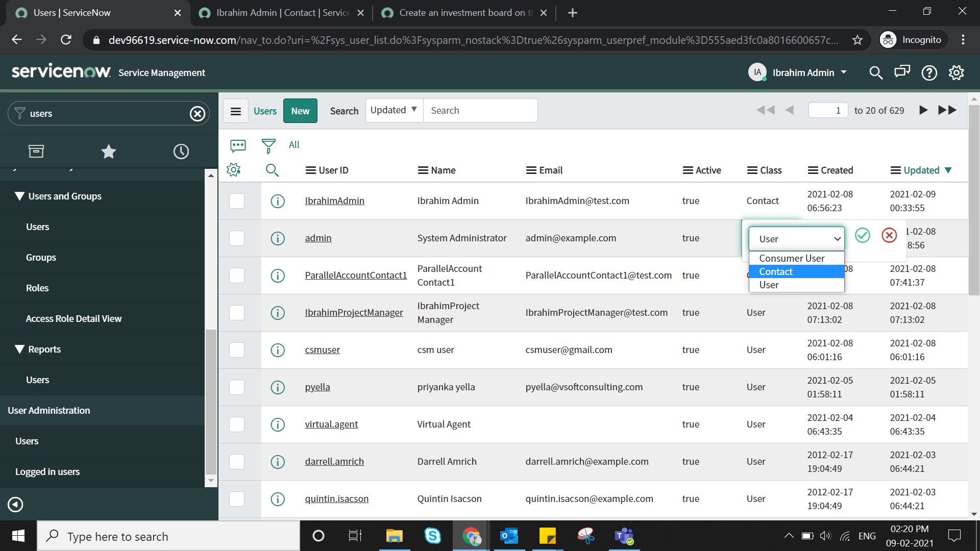Screen dimensions: 980x551
Task: Open the history clock icon in navigator
Action: click(181, 152)
